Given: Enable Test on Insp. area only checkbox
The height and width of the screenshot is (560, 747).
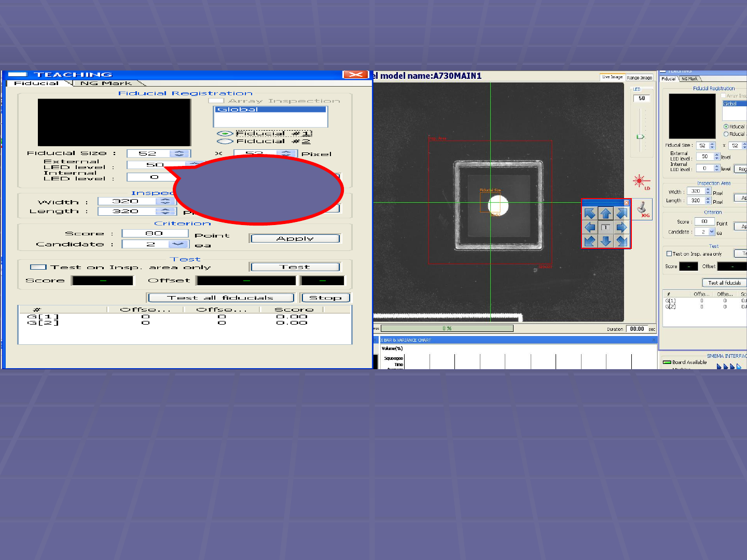Looking at the screenshot, I should pos(38,267).
